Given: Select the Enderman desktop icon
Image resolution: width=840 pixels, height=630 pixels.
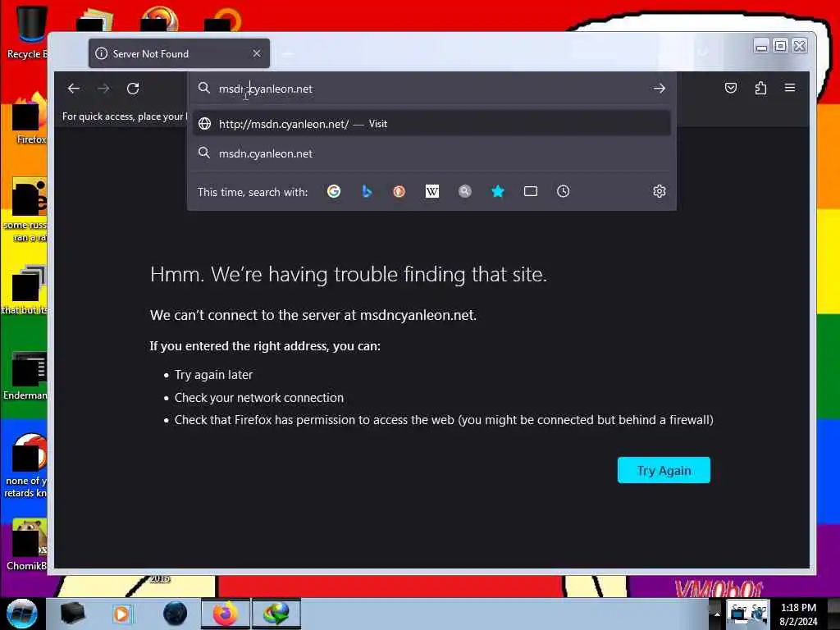Looking at the screenshot, I should 25,376.
